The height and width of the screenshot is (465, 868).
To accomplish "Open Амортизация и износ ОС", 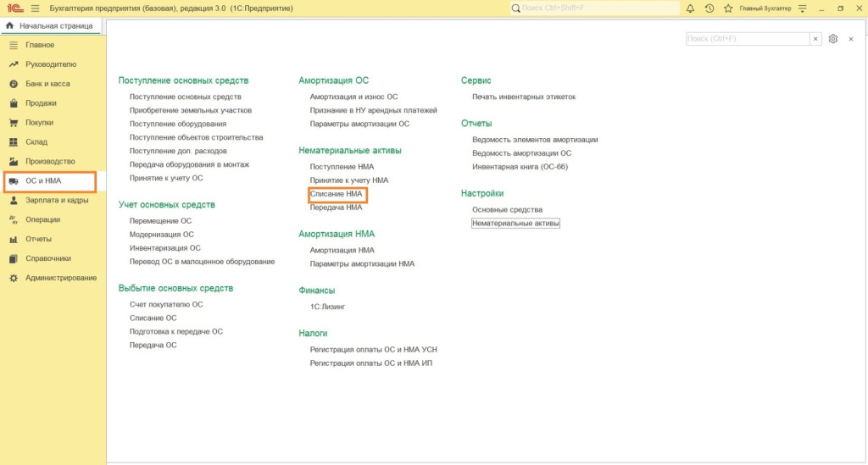I will coord(353,97).
